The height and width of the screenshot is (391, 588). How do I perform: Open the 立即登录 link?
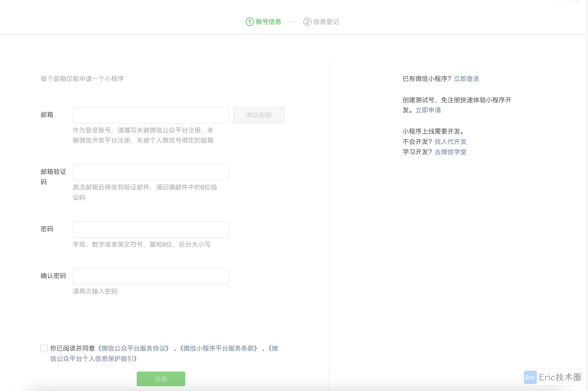pyautogui.click(x=466, y=79)
